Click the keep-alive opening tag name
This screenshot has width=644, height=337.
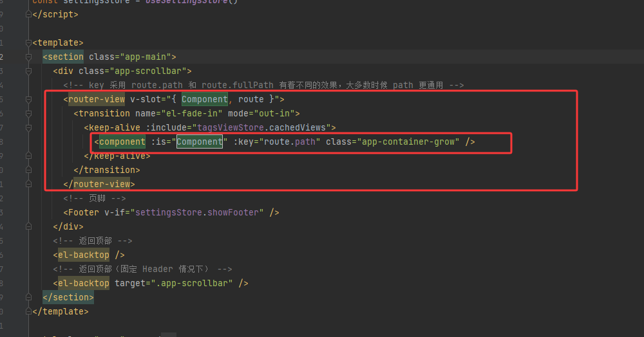(x=115, y=127)
